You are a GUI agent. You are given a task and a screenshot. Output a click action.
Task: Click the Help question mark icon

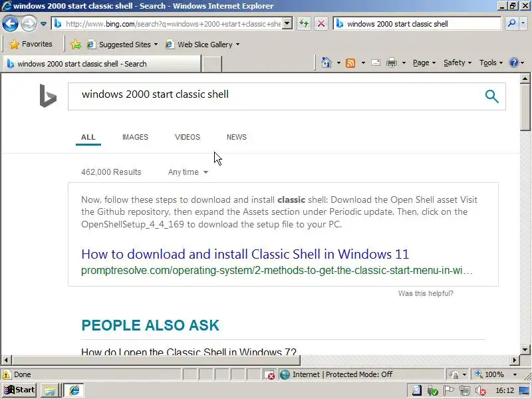point(514,63)
